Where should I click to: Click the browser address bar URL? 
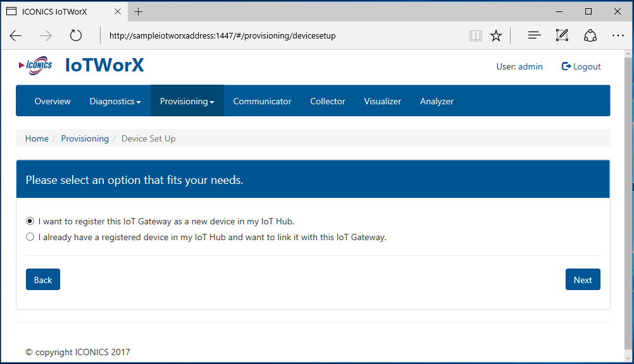coord(222,36)
